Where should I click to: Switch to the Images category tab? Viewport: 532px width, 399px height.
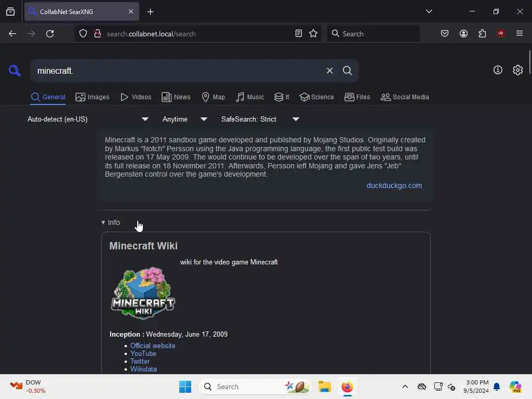92,97
